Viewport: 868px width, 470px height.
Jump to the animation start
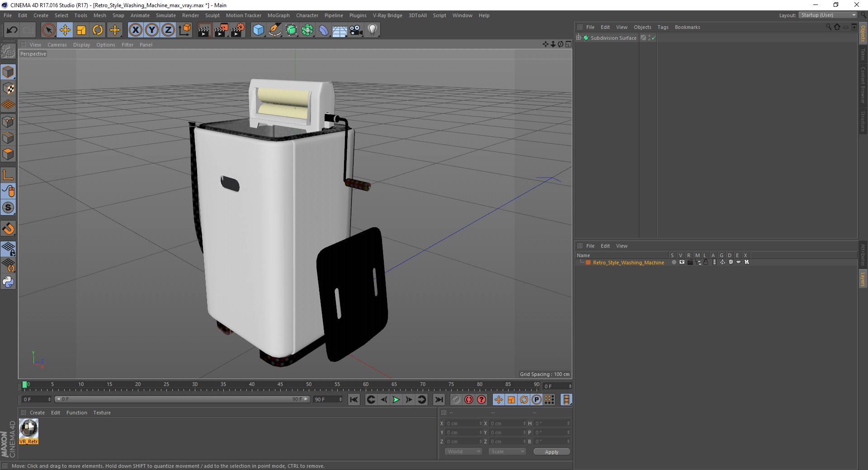354,399
